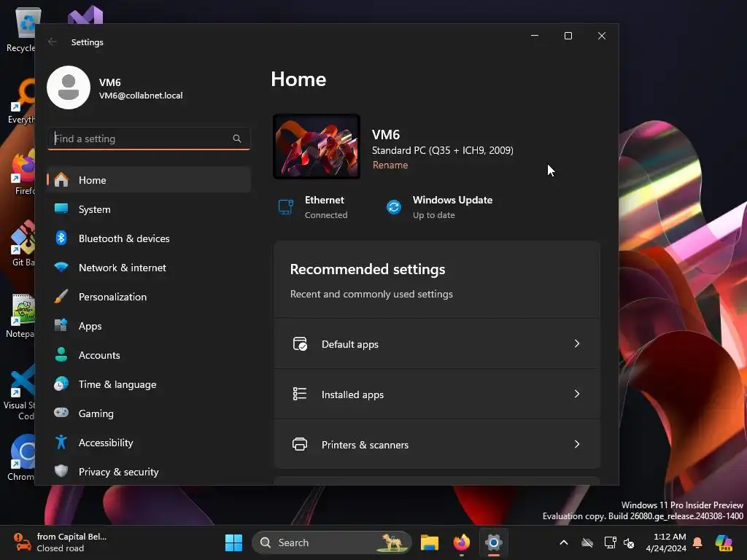Open the Printers & scanners row
Image resolution: width=747 pixels, height=560 pixels.
[x=437, y=444]
